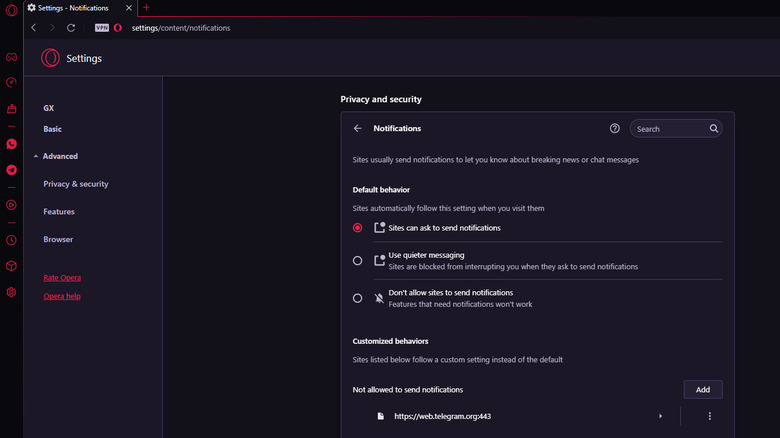The image size is (780, 438).
Task: Open the Player icon in sidebar
Action: point(11,205)
